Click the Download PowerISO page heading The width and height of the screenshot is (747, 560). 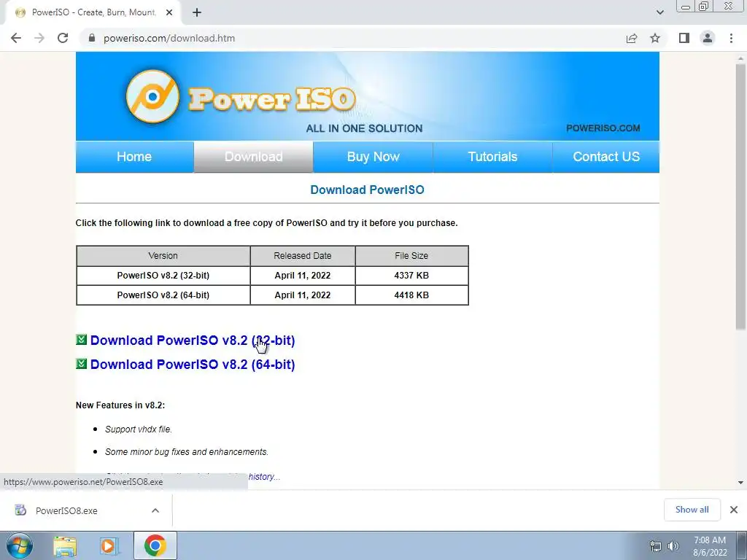point(367,190)
